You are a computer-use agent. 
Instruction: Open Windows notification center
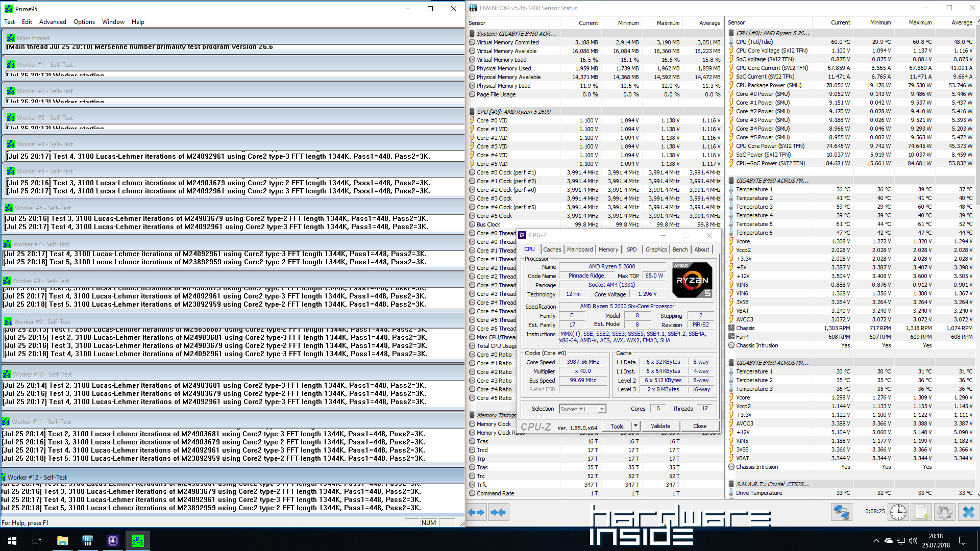point(963,540)
